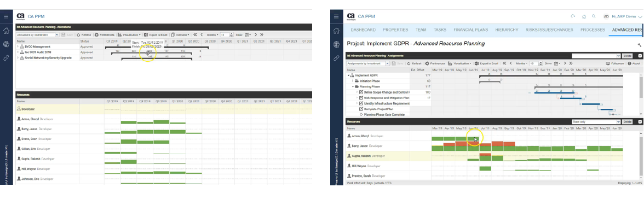Click the link icon in the Implement GDPR screen sidebar

click(x=336, y=58)
